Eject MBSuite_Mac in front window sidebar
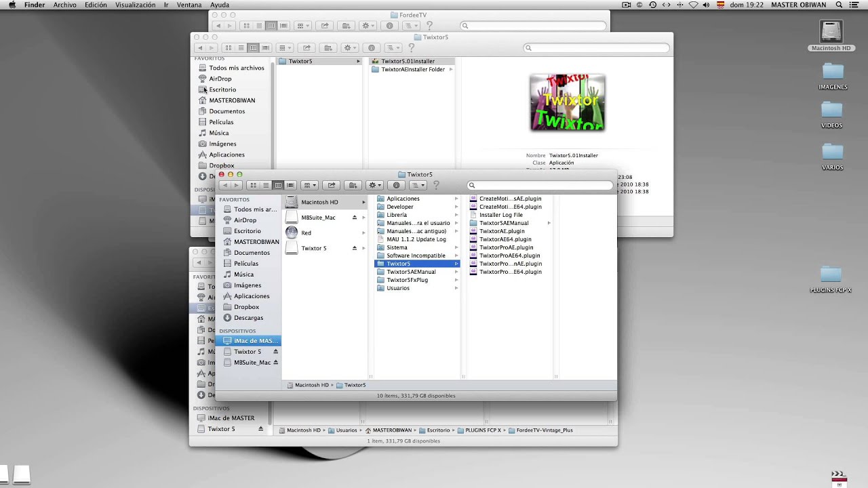 tap(275, 363)
